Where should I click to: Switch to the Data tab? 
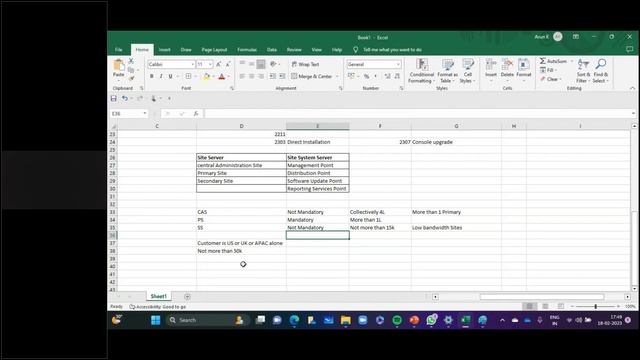[272, 50]
